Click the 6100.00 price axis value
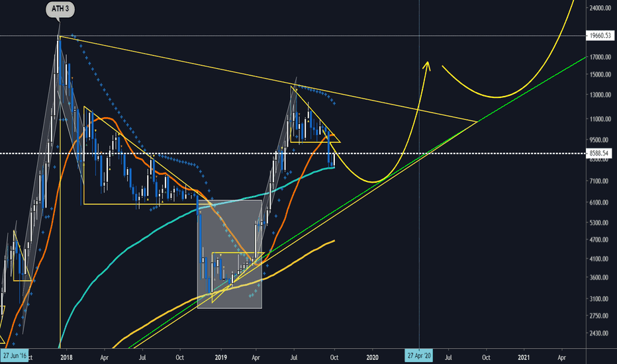The width and height of the screenshot is (617, 364). (x=599, y=203)
